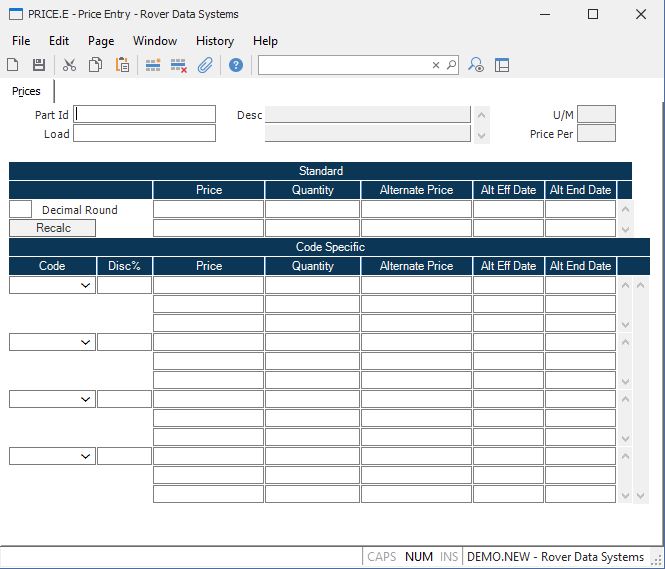Clear the toolbar search box with X
The image size is (665, 569).
(x=436, y=65)
